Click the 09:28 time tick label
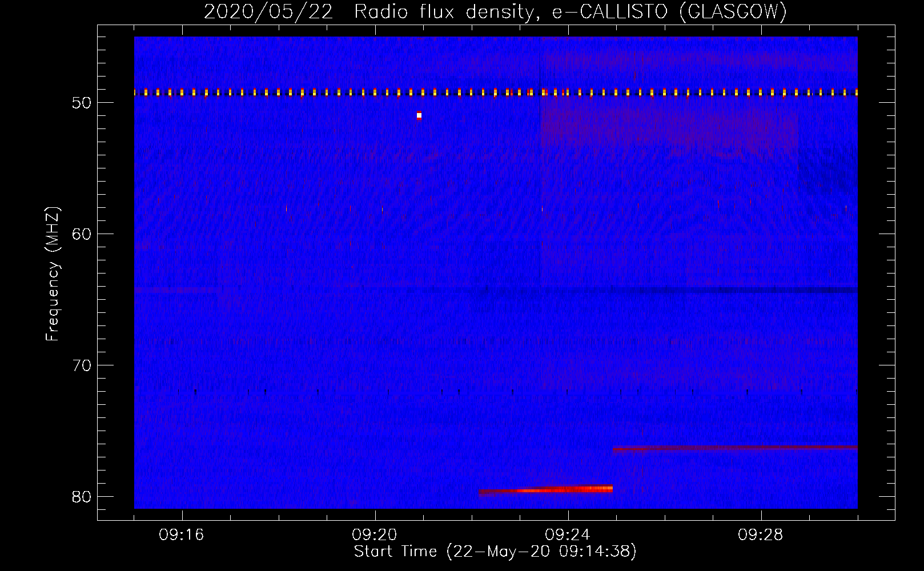The height and width of the screenshot is (571, 924). [761, 535]
